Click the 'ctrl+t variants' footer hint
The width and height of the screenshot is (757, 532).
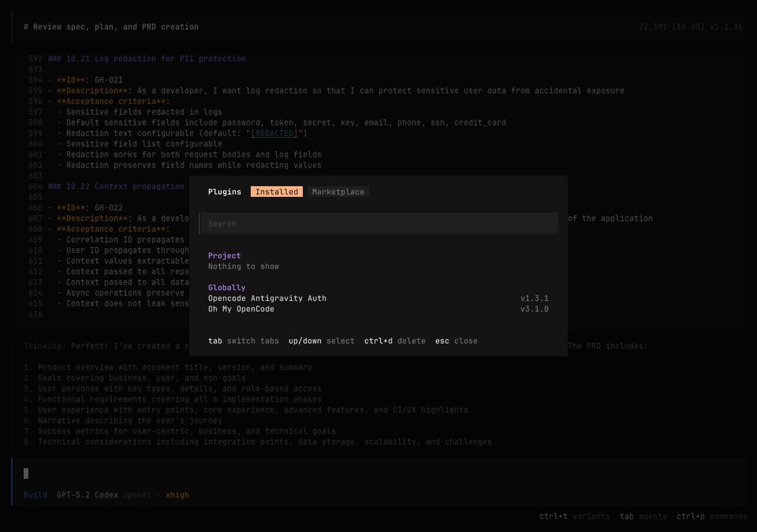point(575,516)
